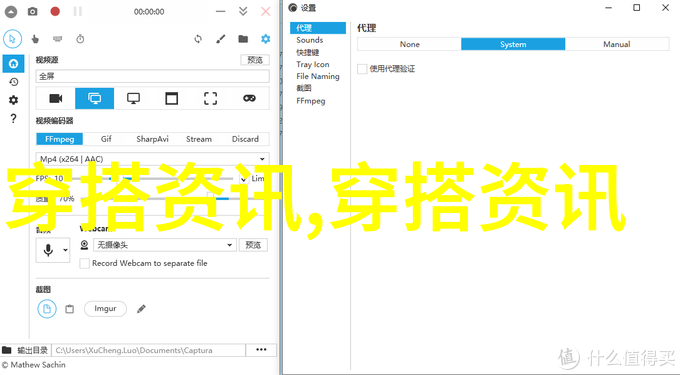680x375 pixels.
Task: Maximize the 设置 window
Action: point(636,8)
